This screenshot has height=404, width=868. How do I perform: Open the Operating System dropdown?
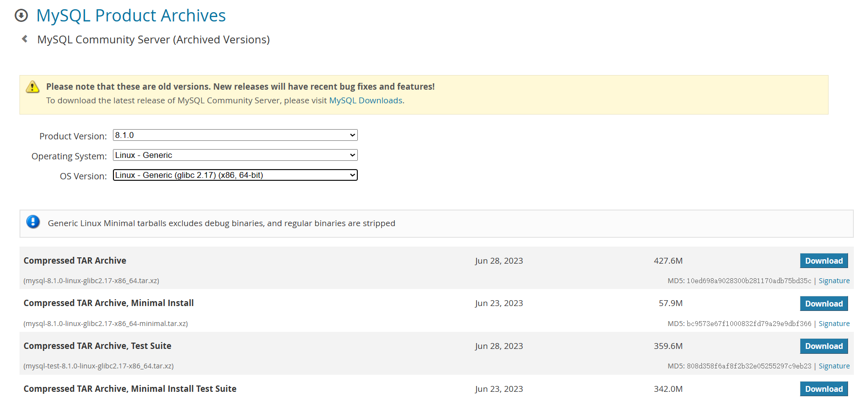pos(235,155)
